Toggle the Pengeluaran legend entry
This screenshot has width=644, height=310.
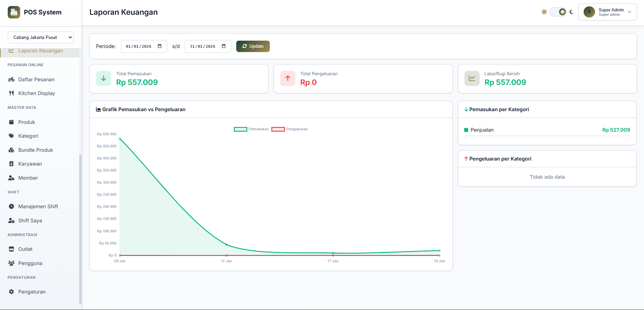pyautogui.click(x=289, y=129)
